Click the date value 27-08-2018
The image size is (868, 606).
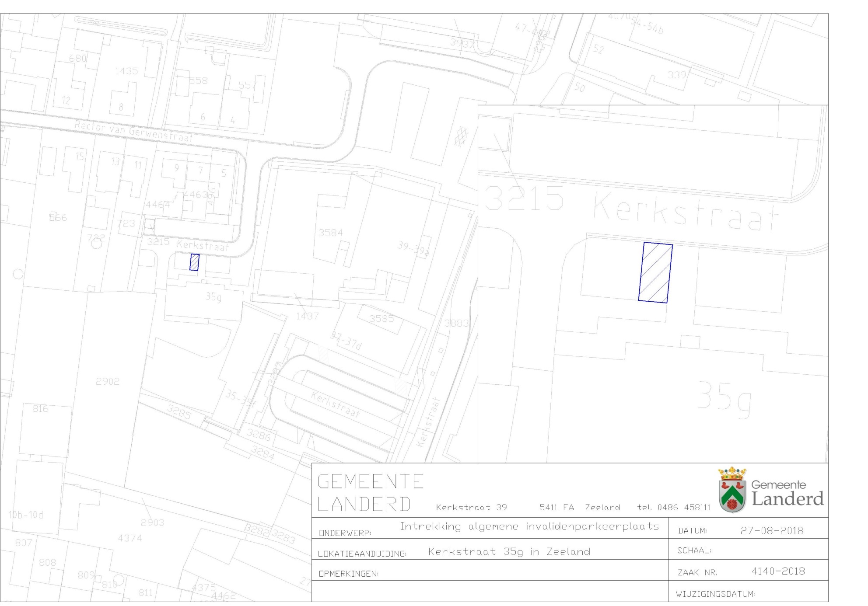pyautogui.click(x=772, y=531)
